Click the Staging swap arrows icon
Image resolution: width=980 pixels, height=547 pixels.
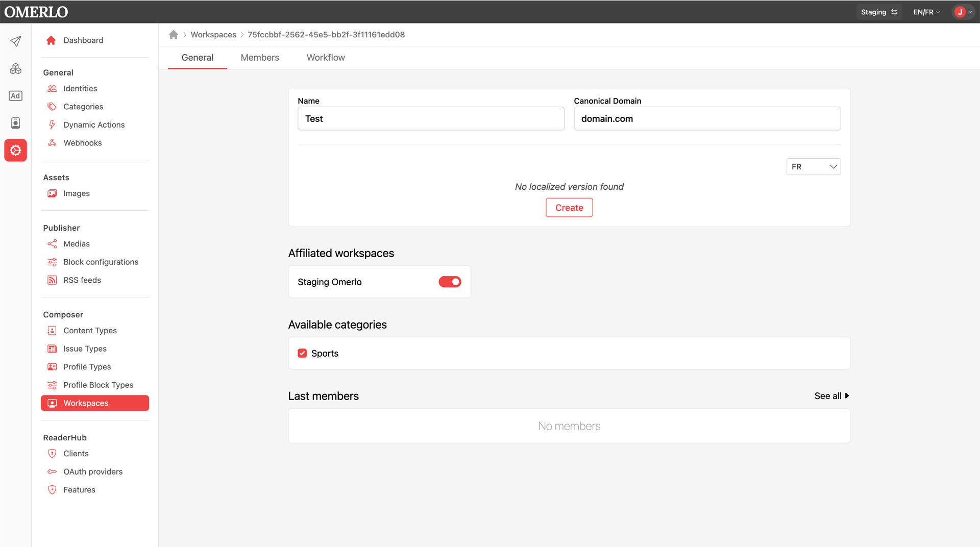894,12
